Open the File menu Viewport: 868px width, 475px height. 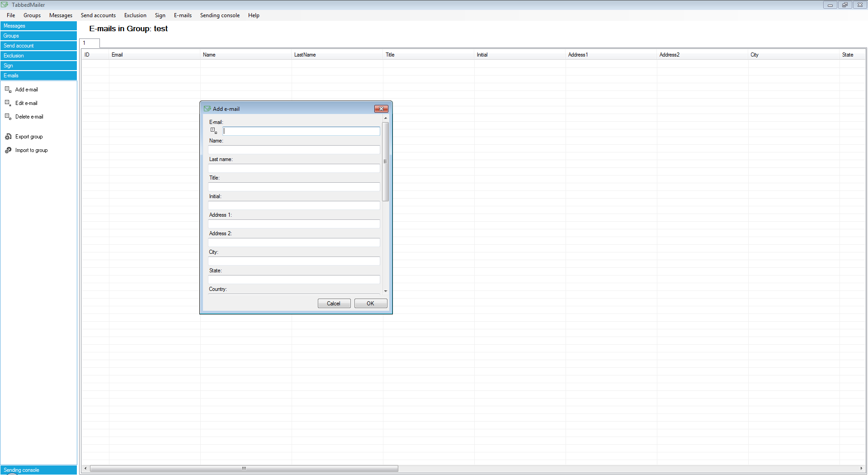coord(11,15)
